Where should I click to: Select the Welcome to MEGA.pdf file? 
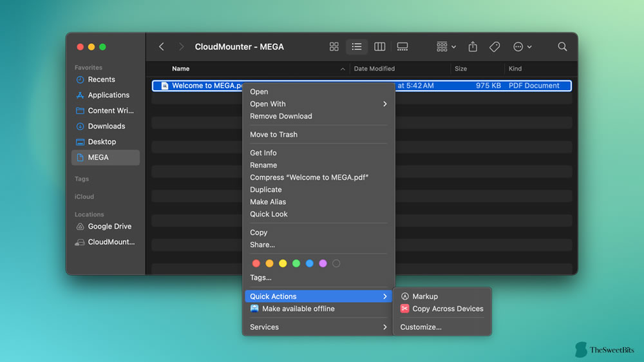pos(361,86)
